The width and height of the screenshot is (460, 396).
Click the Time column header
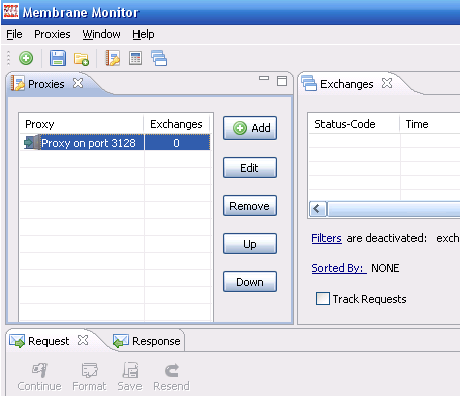coord(430,124)
